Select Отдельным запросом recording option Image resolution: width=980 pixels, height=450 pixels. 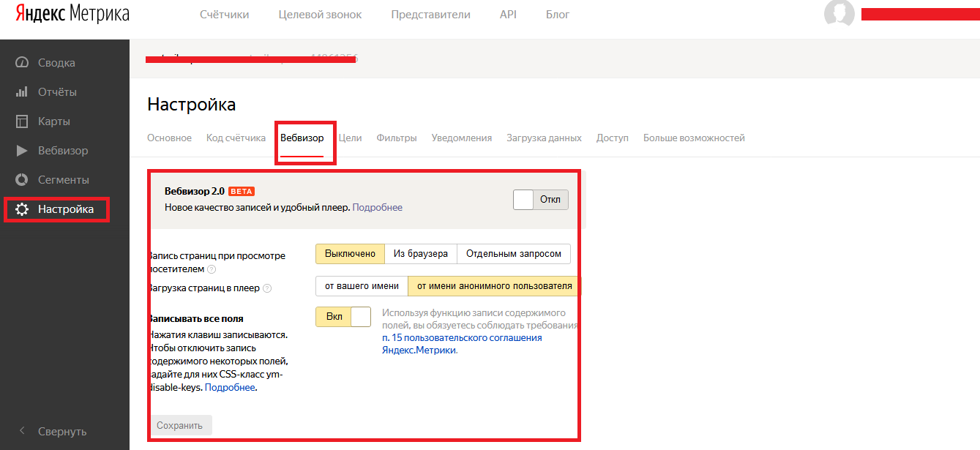coord(514,254)
